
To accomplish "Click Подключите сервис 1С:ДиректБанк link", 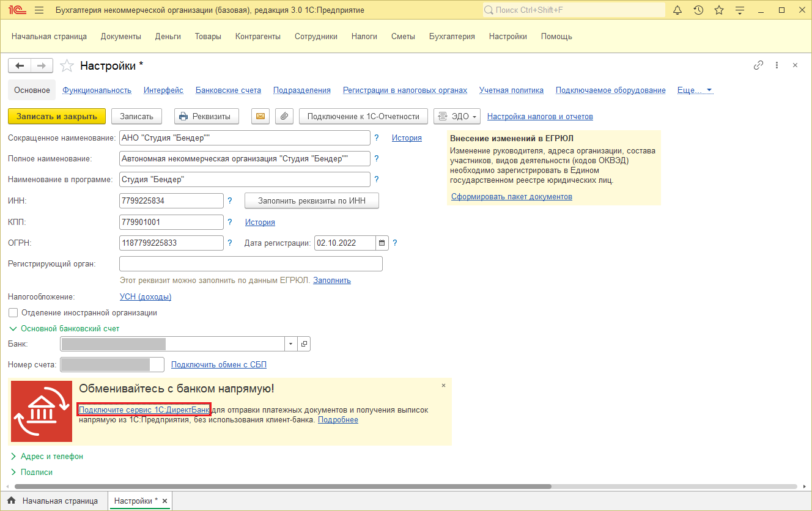I will pos(144,410).
